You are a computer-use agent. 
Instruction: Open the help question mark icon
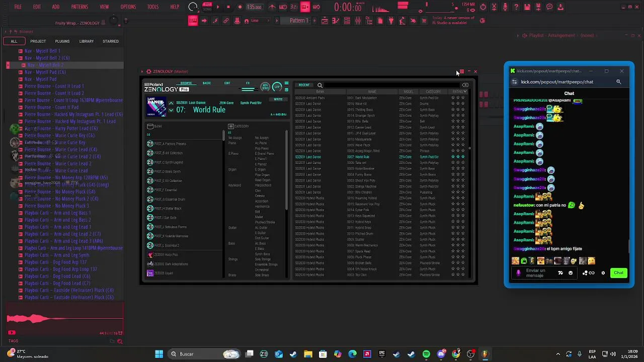click(x=516, y=7)
